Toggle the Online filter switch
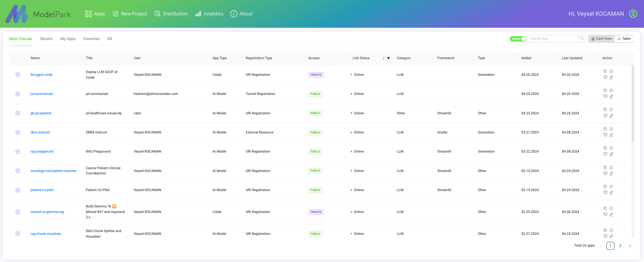Viewport: 644px width, 262px height. (518, 39)
